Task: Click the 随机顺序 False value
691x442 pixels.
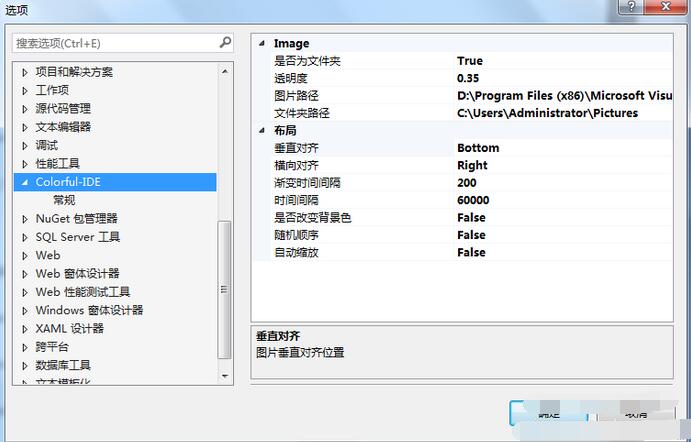Action: [x=564, y=235]
